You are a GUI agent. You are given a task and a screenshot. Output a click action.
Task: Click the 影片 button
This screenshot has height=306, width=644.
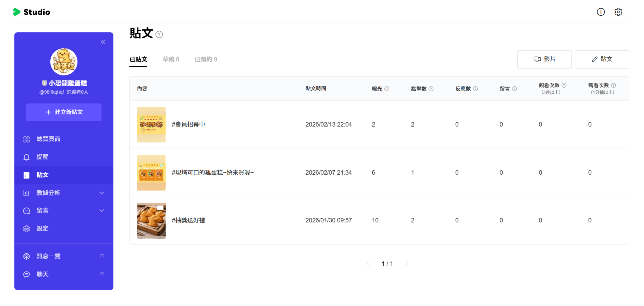[544, 59]
